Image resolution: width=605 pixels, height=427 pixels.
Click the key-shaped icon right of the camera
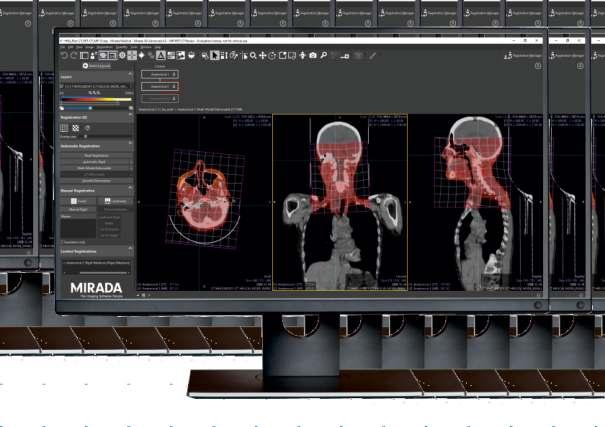(323, 56)
